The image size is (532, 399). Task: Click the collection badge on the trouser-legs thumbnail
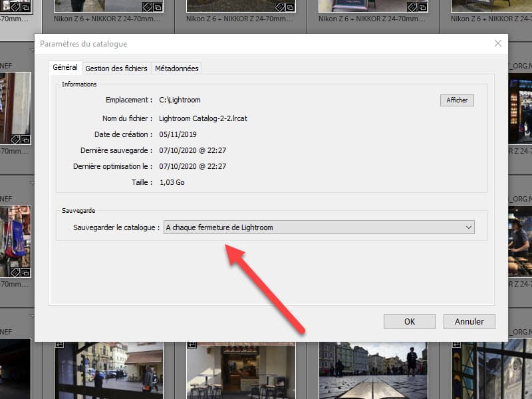tap(158, 7)
